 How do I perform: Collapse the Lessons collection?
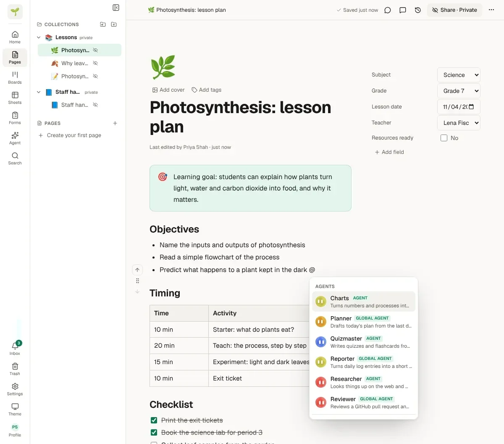click(x=39, y=37)
